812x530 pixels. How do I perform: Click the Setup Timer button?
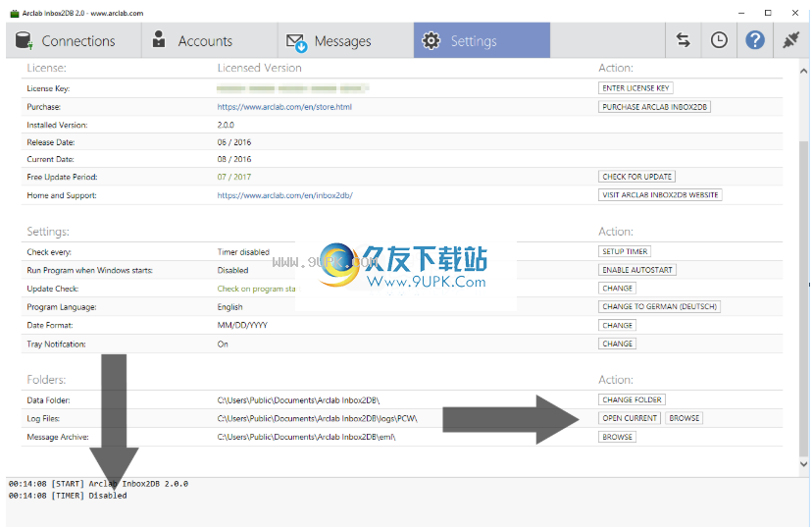625,251
